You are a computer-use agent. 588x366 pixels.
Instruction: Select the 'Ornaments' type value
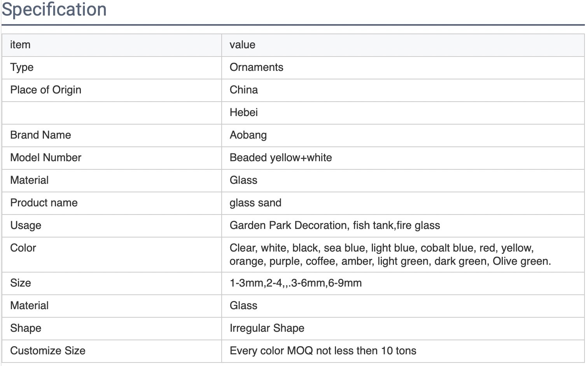point(256,67)
